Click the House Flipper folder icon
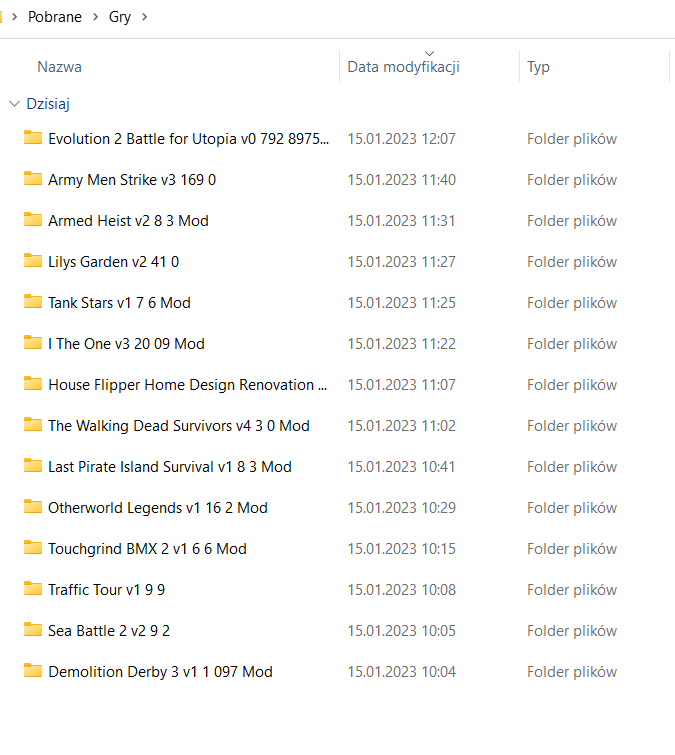The width and height of the screenshot is (675, 755). tap(33, 383)
